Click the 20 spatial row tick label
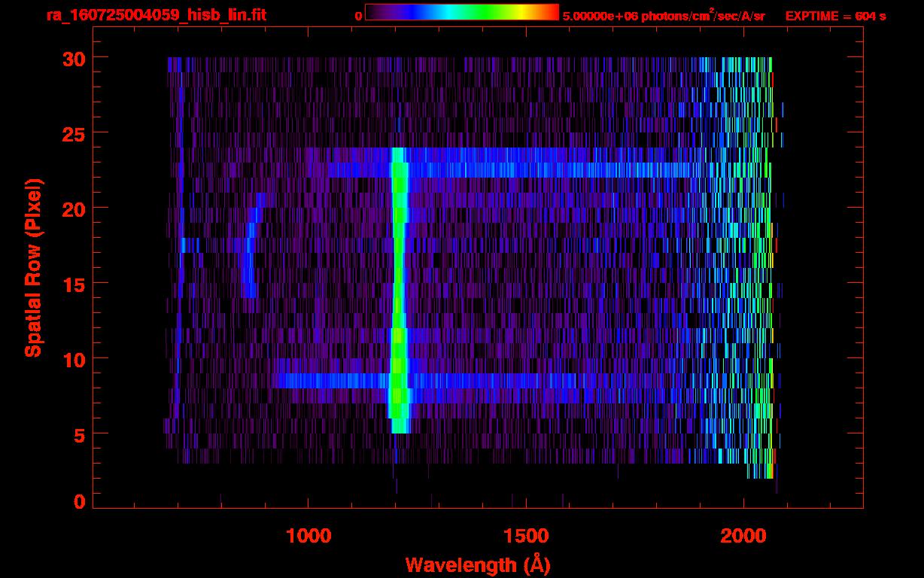This screenshot has height=578, width=924. [x=74, y=208]
